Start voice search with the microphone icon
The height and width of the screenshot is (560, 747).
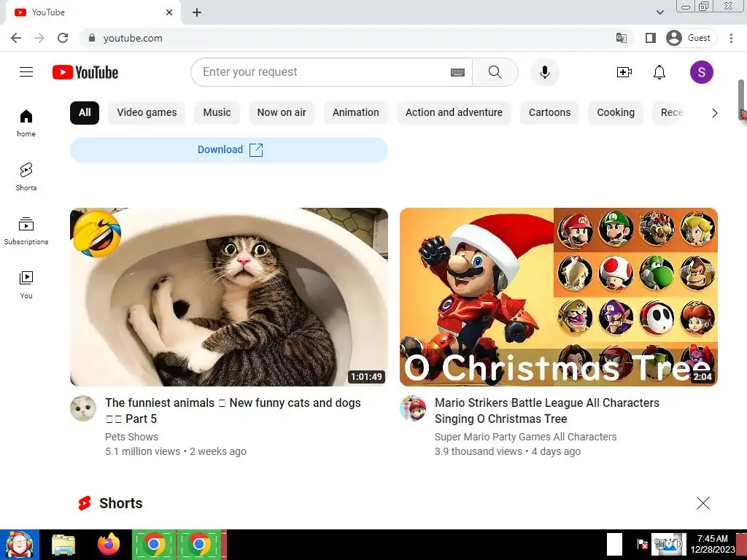[544, 72]
